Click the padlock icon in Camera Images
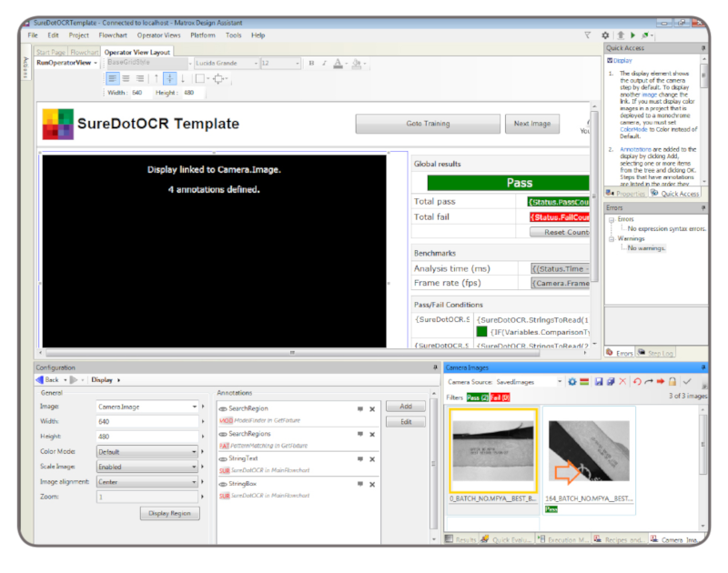The width and height of the screenshot is (728, 573). click(x=672, y=381)
